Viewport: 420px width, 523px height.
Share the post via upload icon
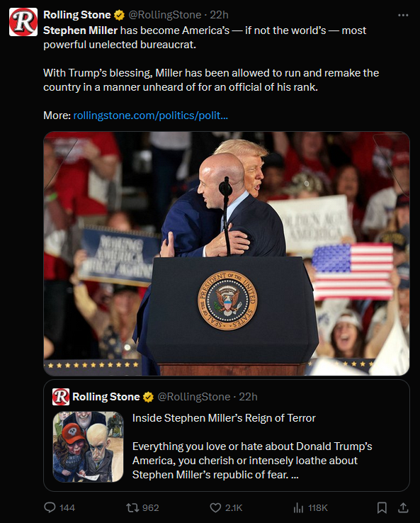click(x=403, y=507)
